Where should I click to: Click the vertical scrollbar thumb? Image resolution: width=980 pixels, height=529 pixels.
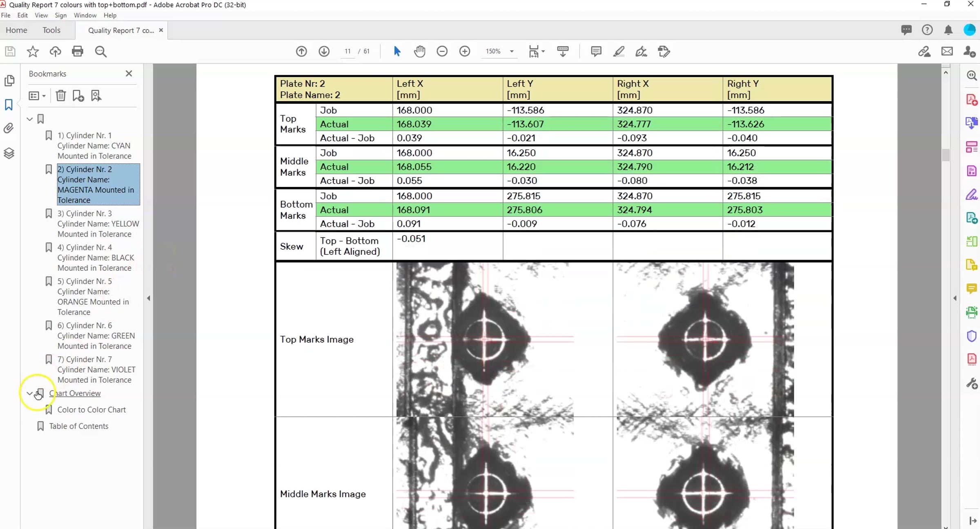click(x=946, y=155)
